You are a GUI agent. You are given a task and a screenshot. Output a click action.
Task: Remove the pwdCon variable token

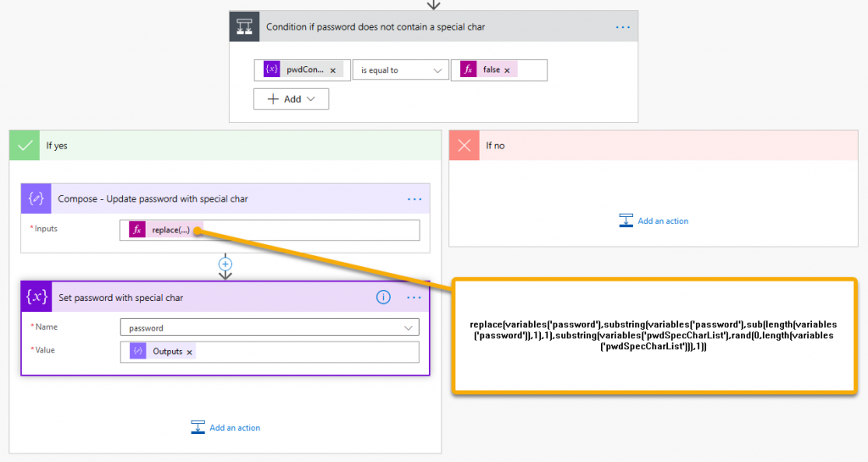(333, 70)
